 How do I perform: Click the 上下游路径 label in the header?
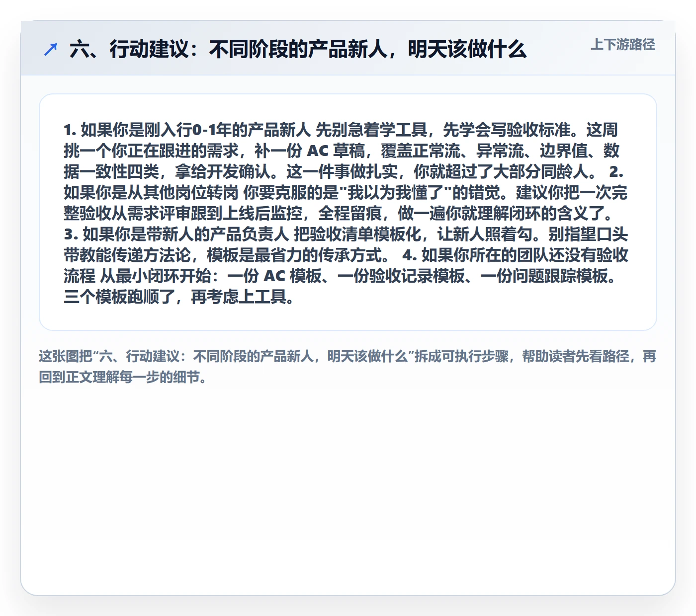click(623, 45)
